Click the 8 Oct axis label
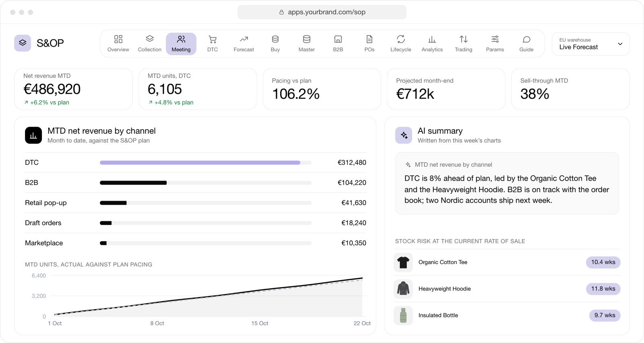644x343 pixels. tap(157, 323)
